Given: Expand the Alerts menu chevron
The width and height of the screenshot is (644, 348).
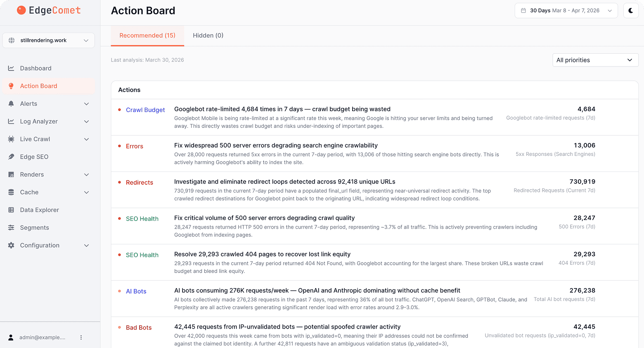Looking at the screenshot, I should click(87, 104).
